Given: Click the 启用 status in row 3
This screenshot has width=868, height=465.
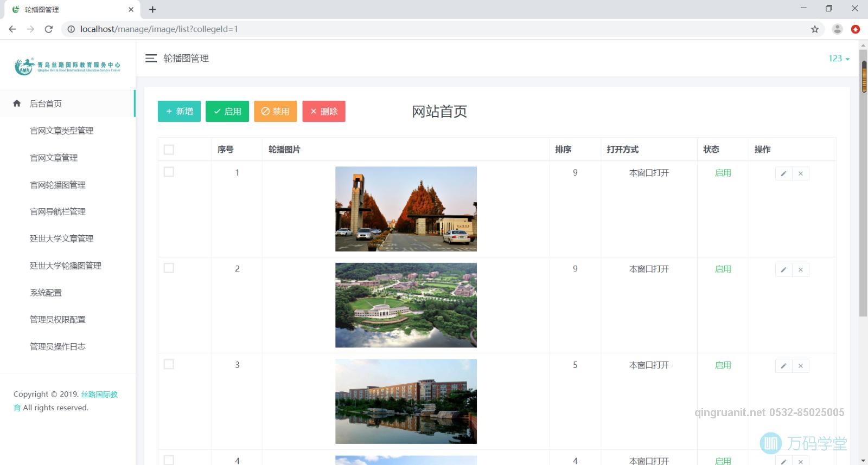Looking at the screenshot, I should pos(723,365).
